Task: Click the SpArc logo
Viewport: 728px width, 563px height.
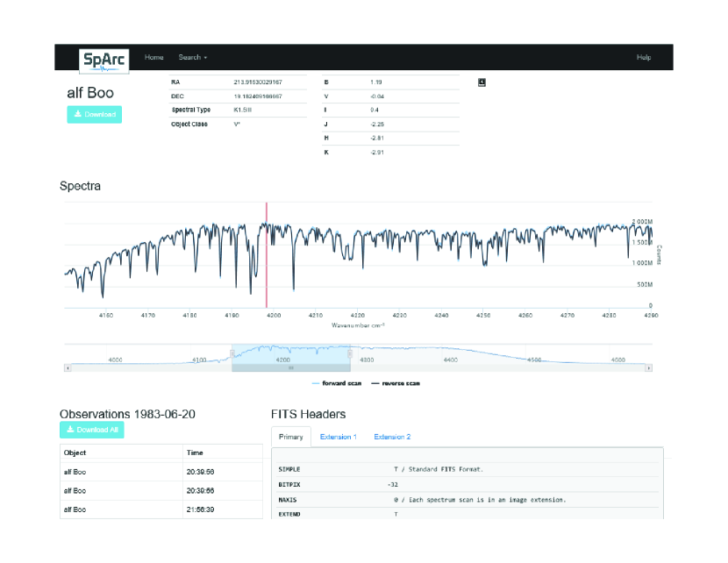Action: [103, 58]
